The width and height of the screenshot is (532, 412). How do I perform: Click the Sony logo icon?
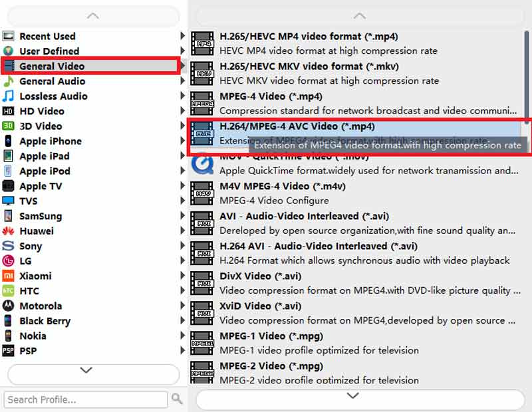[8, 246]
